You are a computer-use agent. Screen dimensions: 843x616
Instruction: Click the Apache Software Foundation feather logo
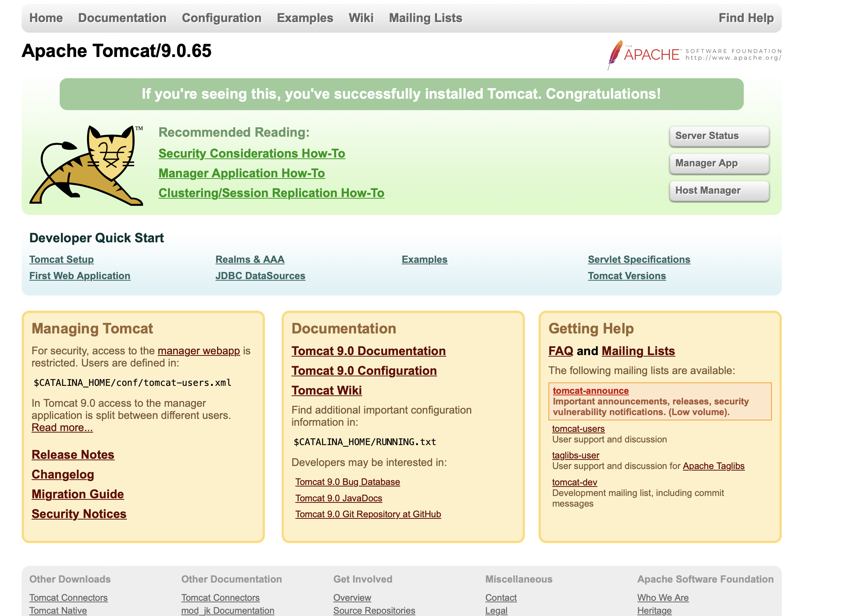pyautogui.click(x=694, y=55)
